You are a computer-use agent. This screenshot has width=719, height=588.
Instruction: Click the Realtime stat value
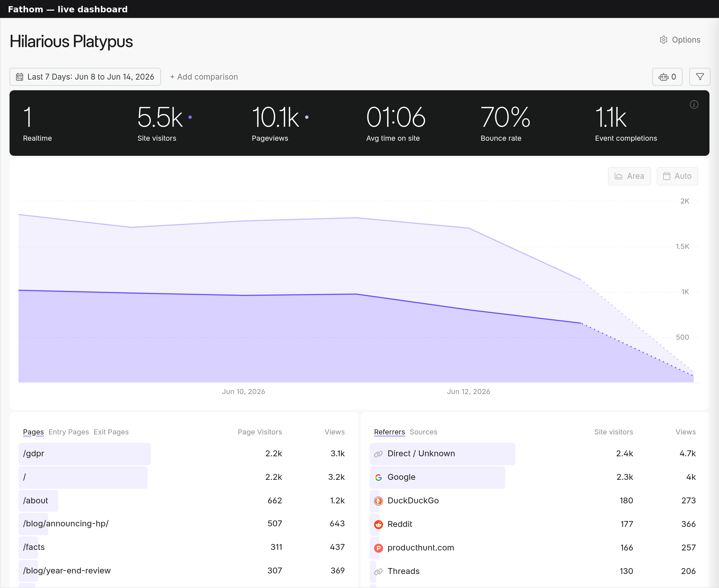point(28,117)
